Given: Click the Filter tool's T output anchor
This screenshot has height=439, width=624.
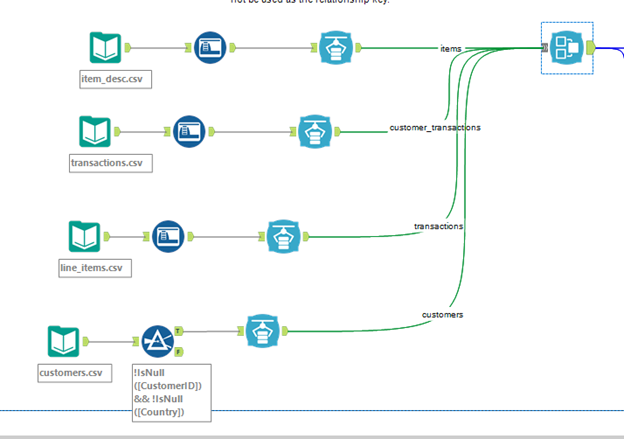Looking at the screenshot, I should pyautogui.click(x=179, y=331).
